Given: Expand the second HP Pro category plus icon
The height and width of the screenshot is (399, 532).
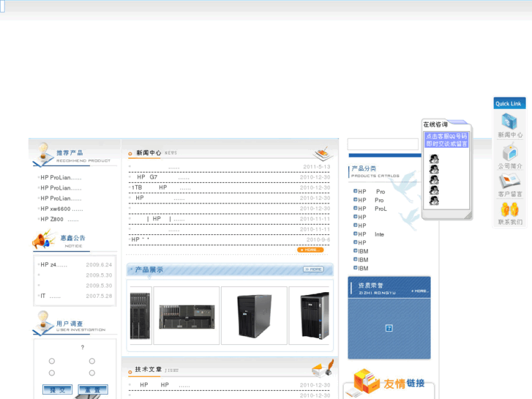Looking at the screenshot, I should pos(355,199).
